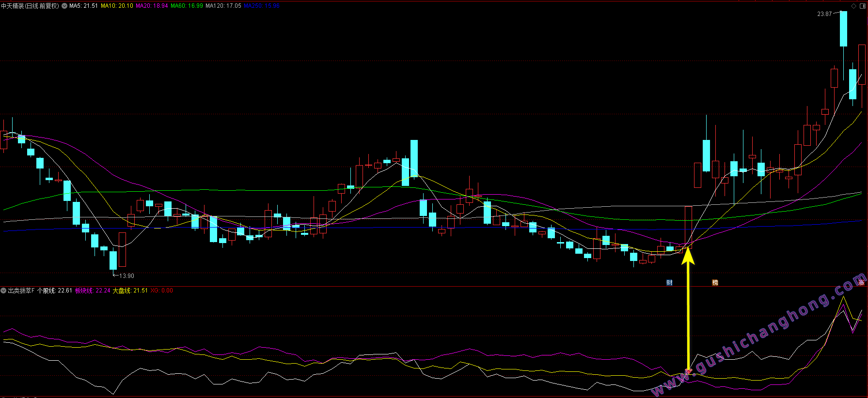The height and width of the screenshot is (398, 868).
Task: Click the MA250: 15.96 label
Action: point(262,6)
